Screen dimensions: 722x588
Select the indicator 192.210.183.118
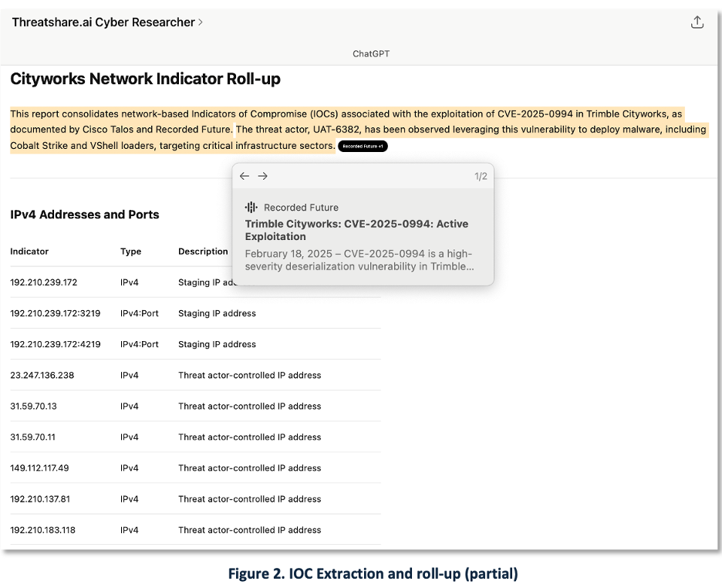point(43,530)
